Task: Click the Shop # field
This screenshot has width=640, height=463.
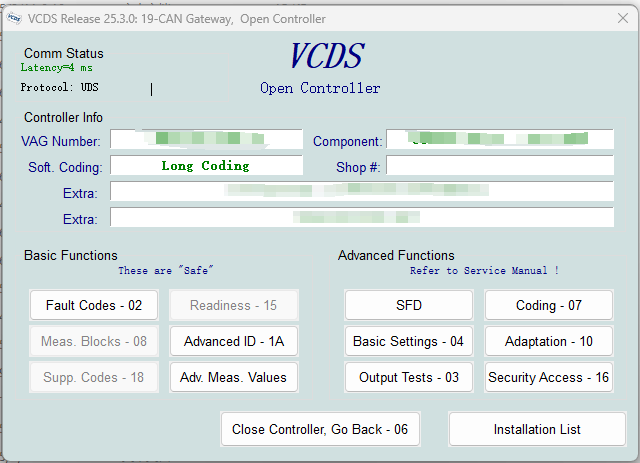Action: (499, 166)
